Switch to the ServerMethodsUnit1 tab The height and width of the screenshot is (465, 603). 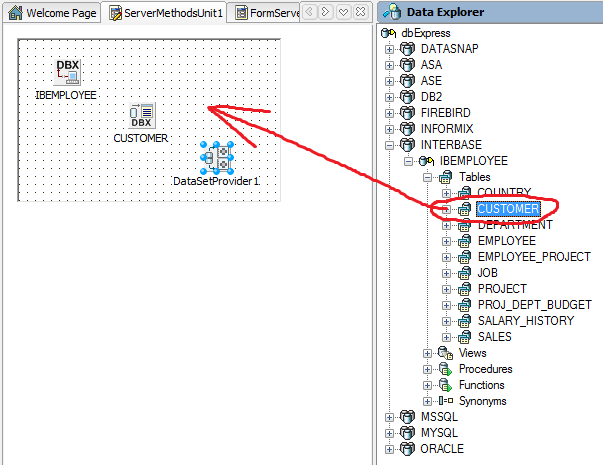pos(166,13)
